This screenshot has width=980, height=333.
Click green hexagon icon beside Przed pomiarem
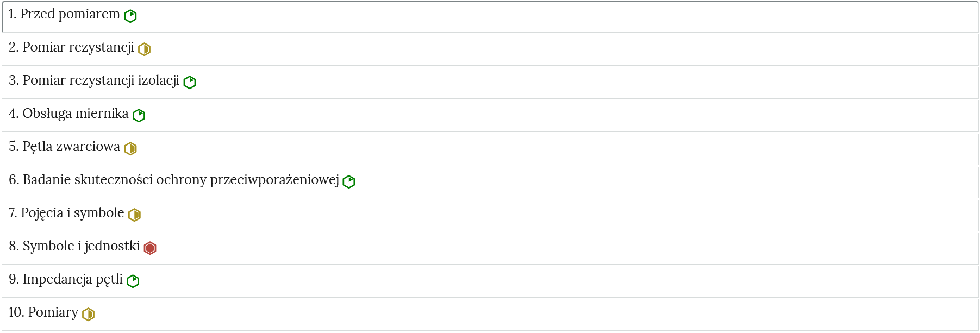(130, 16)
